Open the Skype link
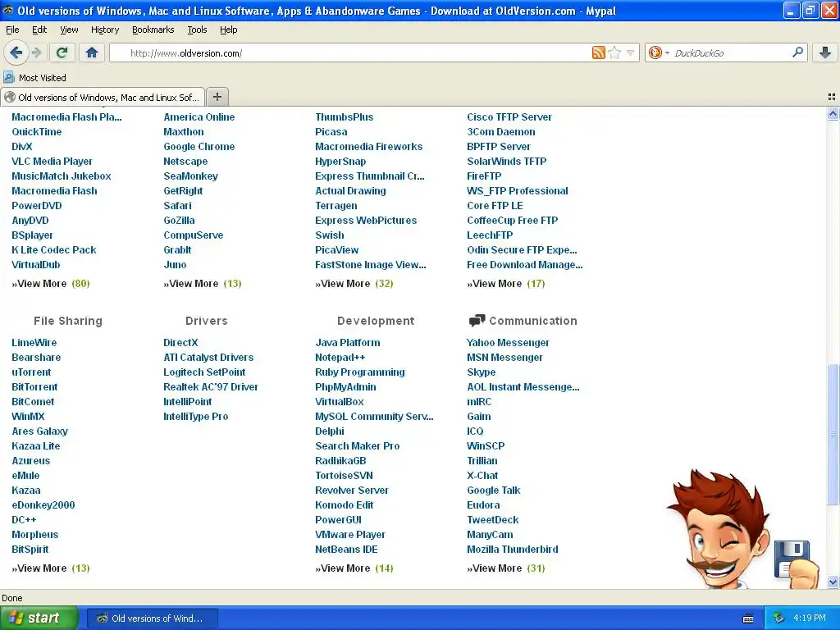 click(481, 372)
